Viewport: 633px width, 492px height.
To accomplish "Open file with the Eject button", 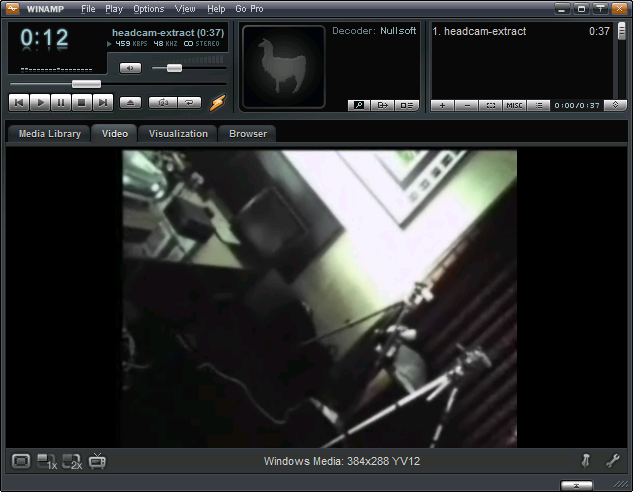I will click(130, 103).
